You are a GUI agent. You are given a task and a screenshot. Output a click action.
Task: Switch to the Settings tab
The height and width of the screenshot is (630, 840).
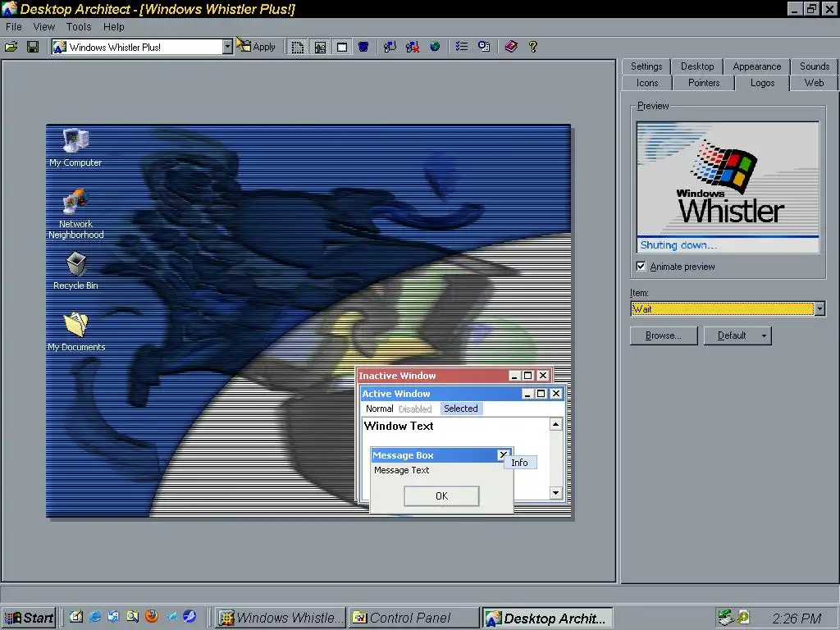[646, 66]
